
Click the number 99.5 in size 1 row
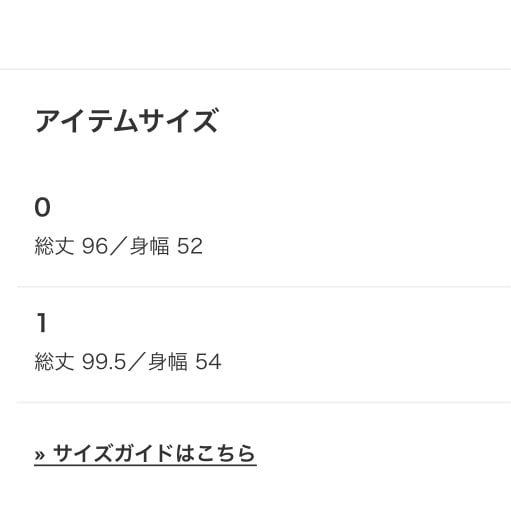pyautogui.click(x=104, y=362)
